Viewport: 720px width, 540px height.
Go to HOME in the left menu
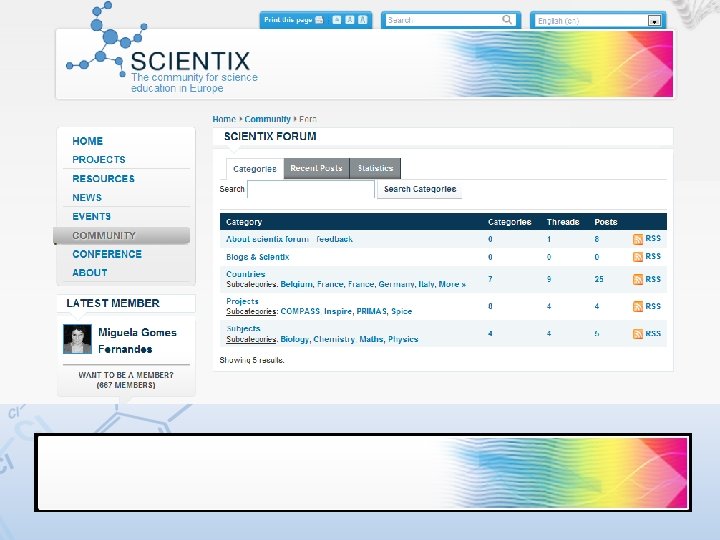click(x=87, y=141)
